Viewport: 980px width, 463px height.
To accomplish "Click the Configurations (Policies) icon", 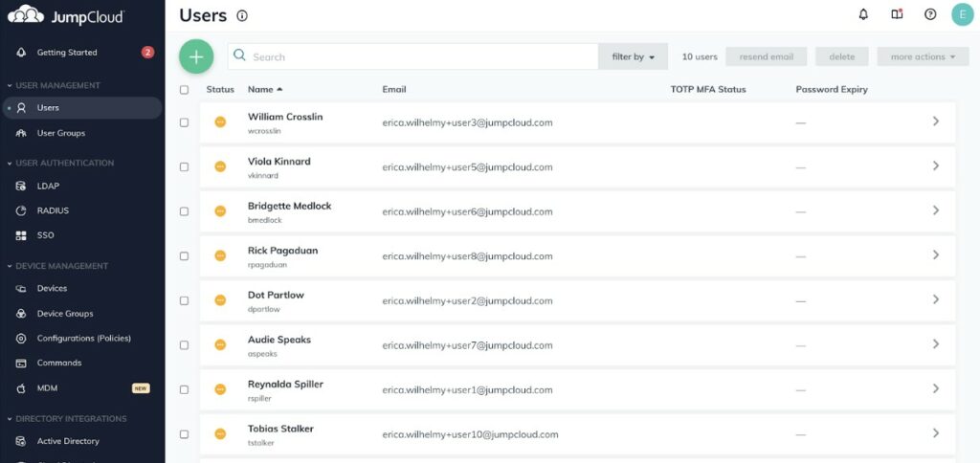I will 21,338.
